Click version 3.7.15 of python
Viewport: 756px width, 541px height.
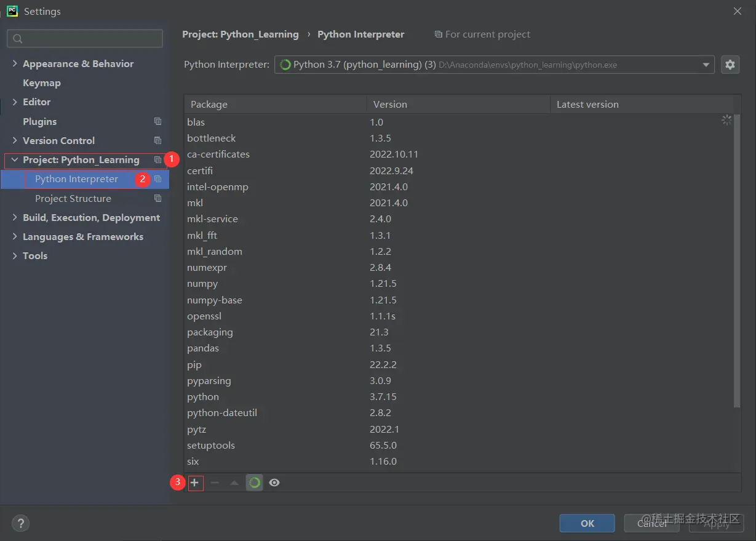pos(383,396)
